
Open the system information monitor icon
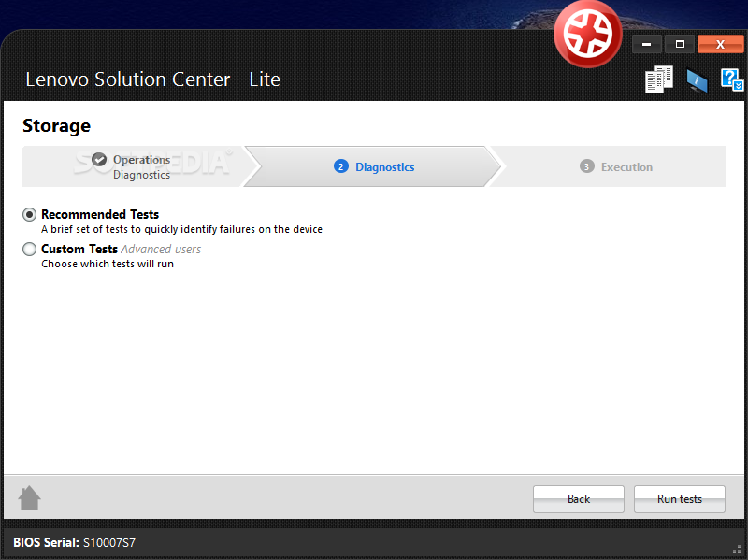[697, 80]
